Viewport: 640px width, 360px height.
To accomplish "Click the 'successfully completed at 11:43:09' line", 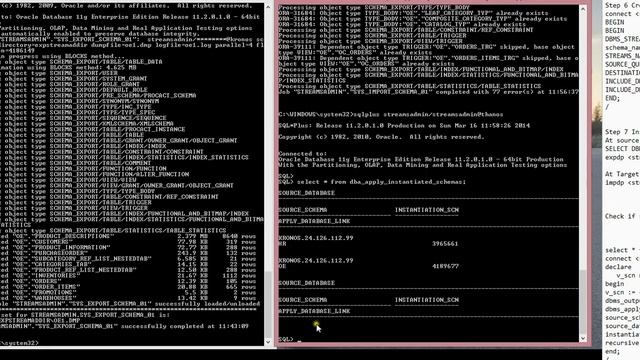I will pos(124,326).
